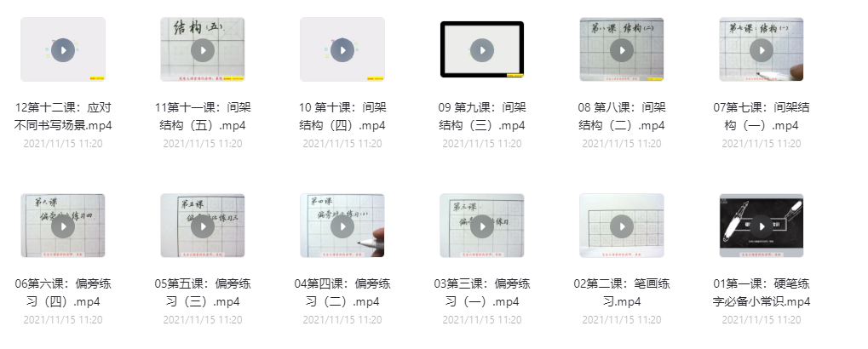Image resolution: width=868 pixels, height=349 pixels.
Task: Select file name 09 第九课：间架结构（三）.mp4
Action: pos(482,116)
